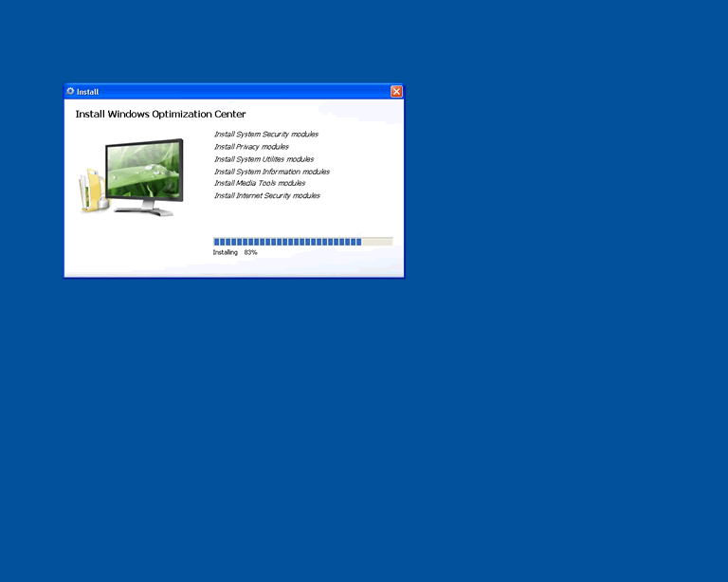Select "Install System Security modules" line
728x582 pixels.
click(x=266, y=135)
